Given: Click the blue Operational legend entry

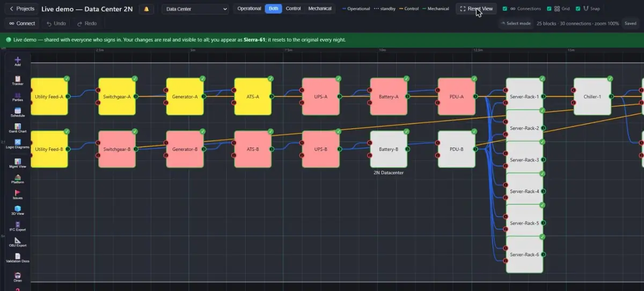Looking at the screenshot, I should 356,9.
